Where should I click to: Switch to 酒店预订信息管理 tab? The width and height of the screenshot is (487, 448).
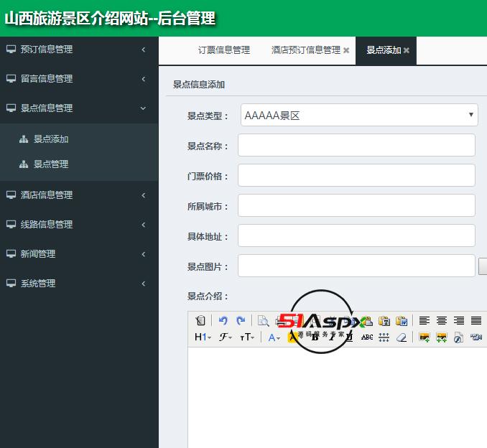(x=306, y=50)
